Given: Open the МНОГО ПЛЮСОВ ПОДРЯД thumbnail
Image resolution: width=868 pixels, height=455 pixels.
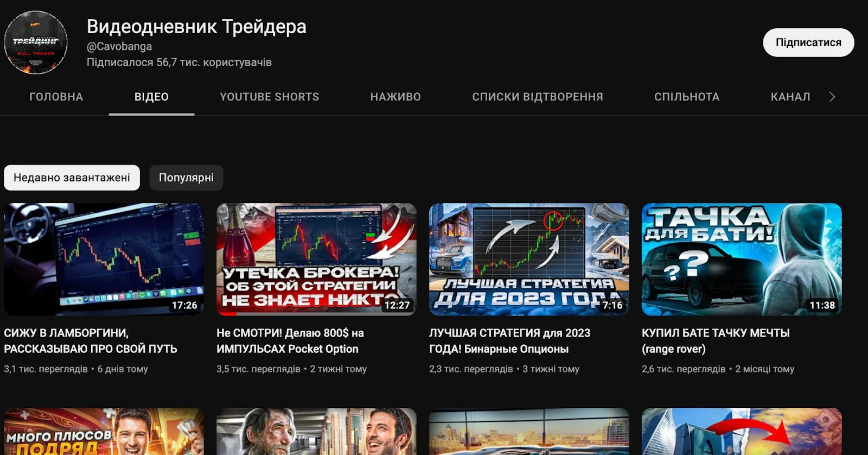Looking at the screenshot, I should pos(104,432).
